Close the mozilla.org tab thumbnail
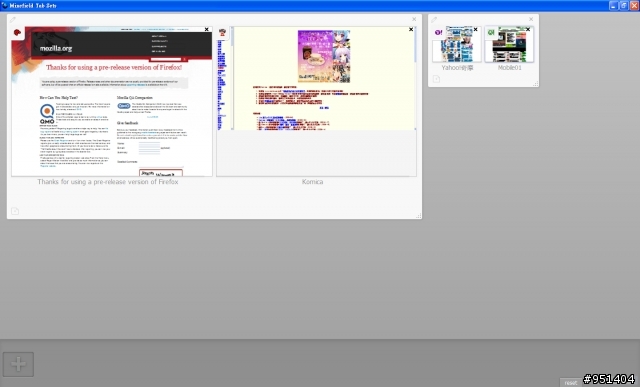The height and width of the screenshot is (387, 640). tap(207, 29)
